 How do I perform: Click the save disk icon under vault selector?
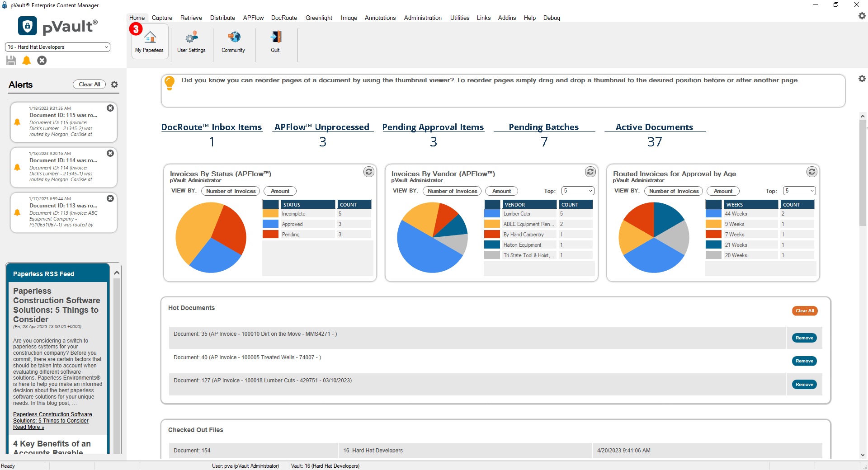[11, 60]
